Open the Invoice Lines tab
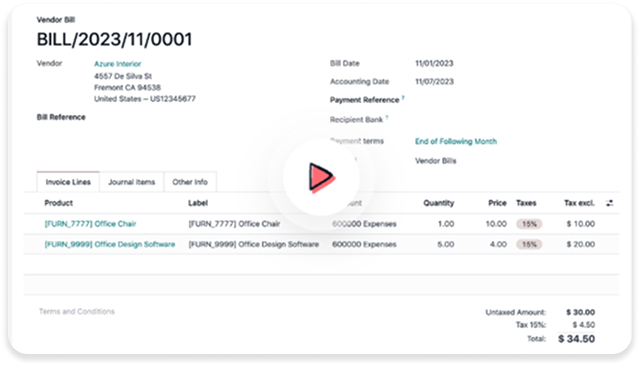Image resolution: width=640 pixels, height=366 pixels. point(68,182)
